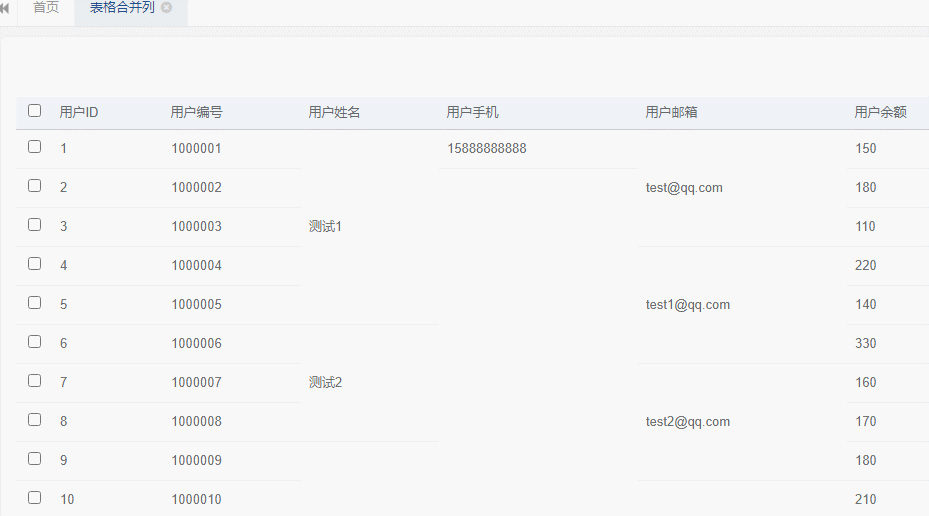Image resolution: width=929 pixels, height=516 pixels.
Task: Click the user ID cell showing 5
Action: (x=63, y=305)
